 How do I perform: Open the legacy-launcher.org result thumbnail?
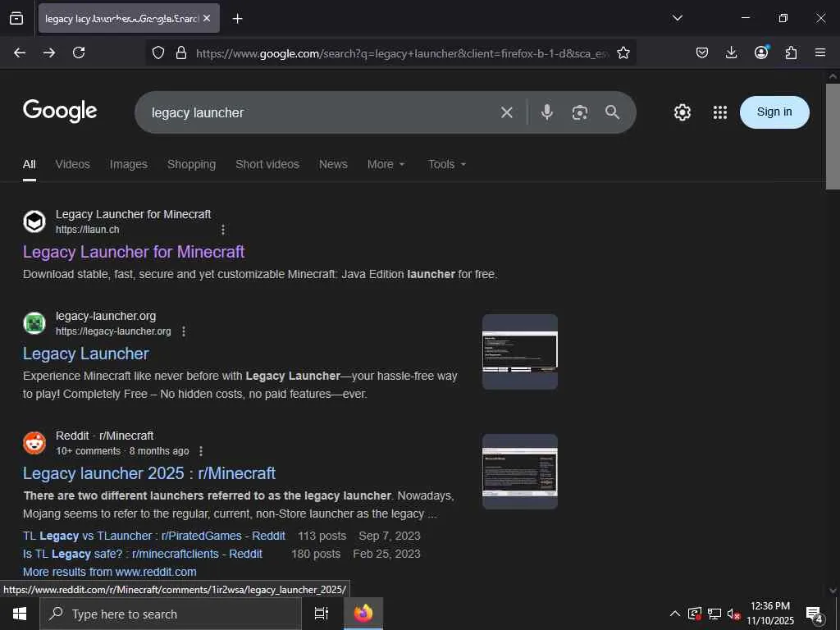tap(519, 351)
